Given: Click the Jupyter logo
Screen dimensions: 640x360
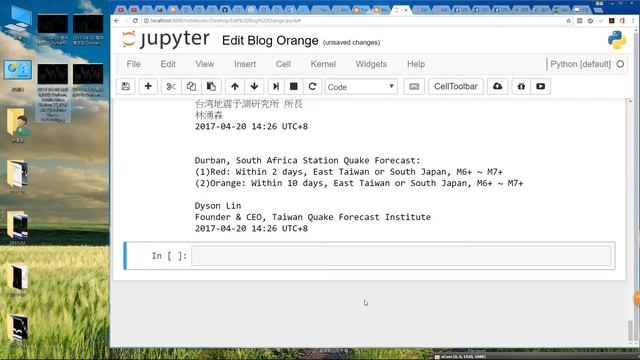Looking at the screenshot, I should tap(166, 40).
